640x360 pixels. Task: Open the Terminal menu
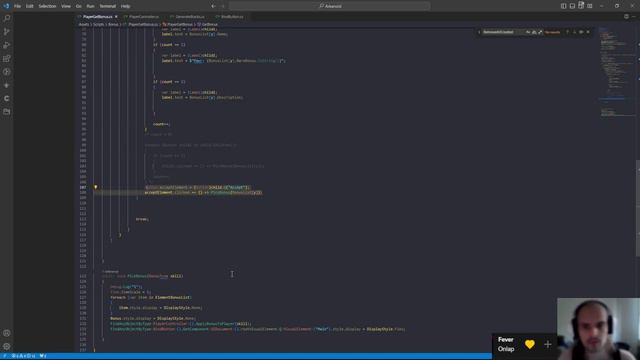click(x=108, y=6)
